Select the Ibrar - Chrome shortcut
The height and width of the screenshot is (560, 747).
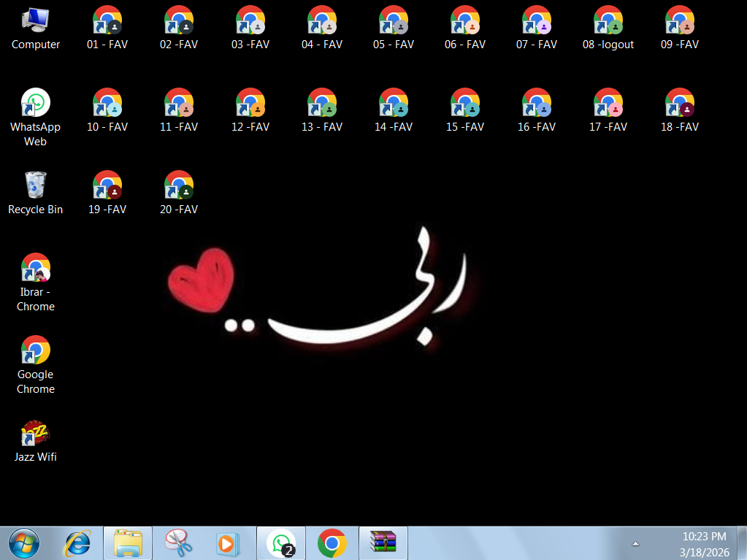coord(35,283)
